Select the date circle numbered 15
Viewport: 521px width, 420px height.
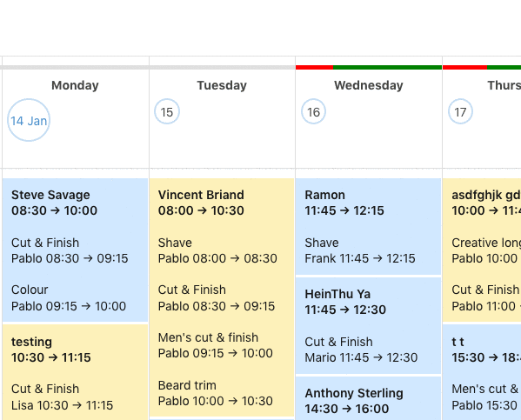pyautogui.click(x=167, y=111)
